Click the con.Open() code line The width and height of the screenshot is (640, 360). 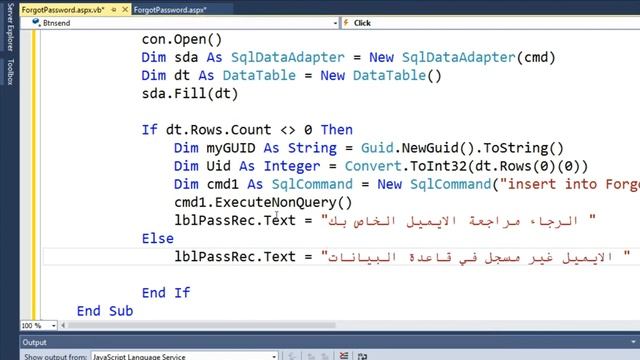[182, 40]
